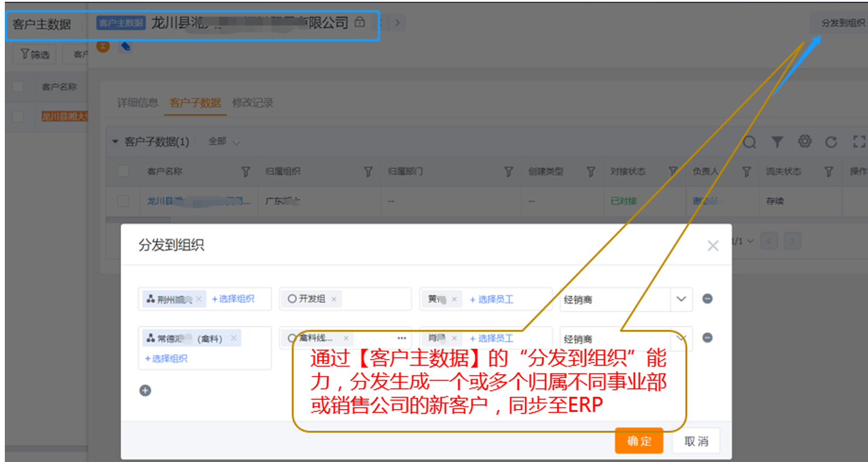Open column settings gear icon
Image resolution: width=868 pixels, height=462 pixels.
point(805,142)
